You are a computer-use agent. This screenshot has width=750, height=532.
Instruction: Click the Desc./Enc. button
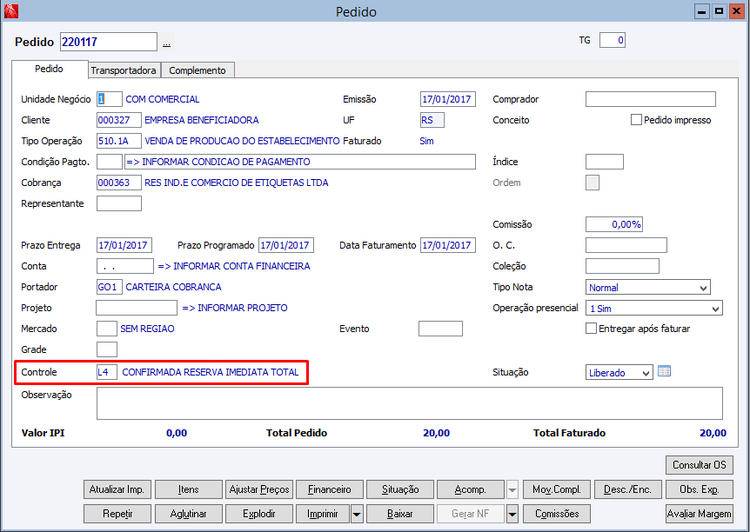click(x=628, y=489)
